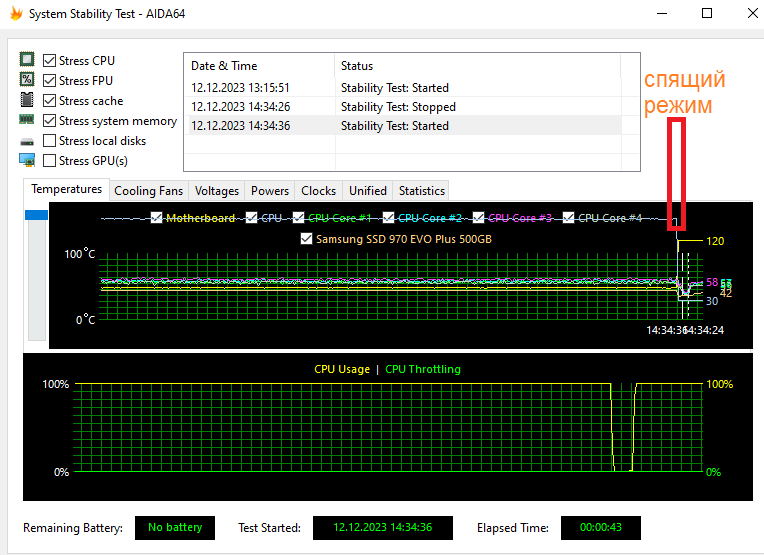Click the 30 temperature value on graph
764x555 pixels.
point(711,301)
